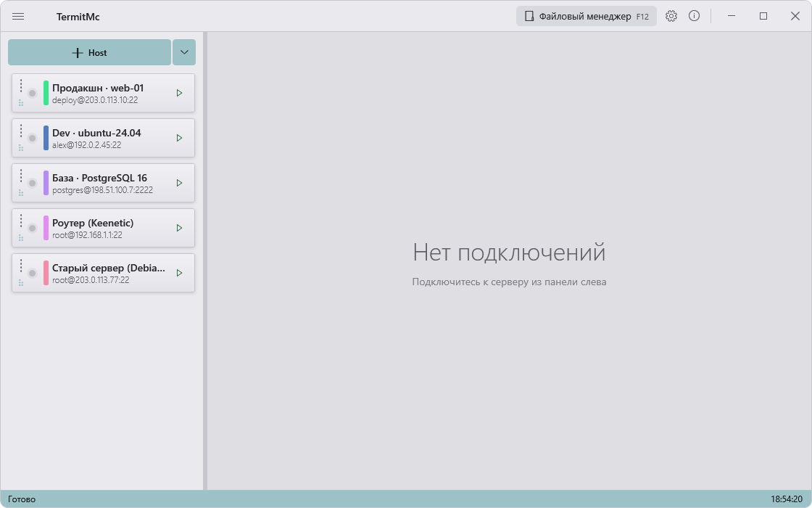Click the "Нет подключений" heading

(x=509, y=253)
